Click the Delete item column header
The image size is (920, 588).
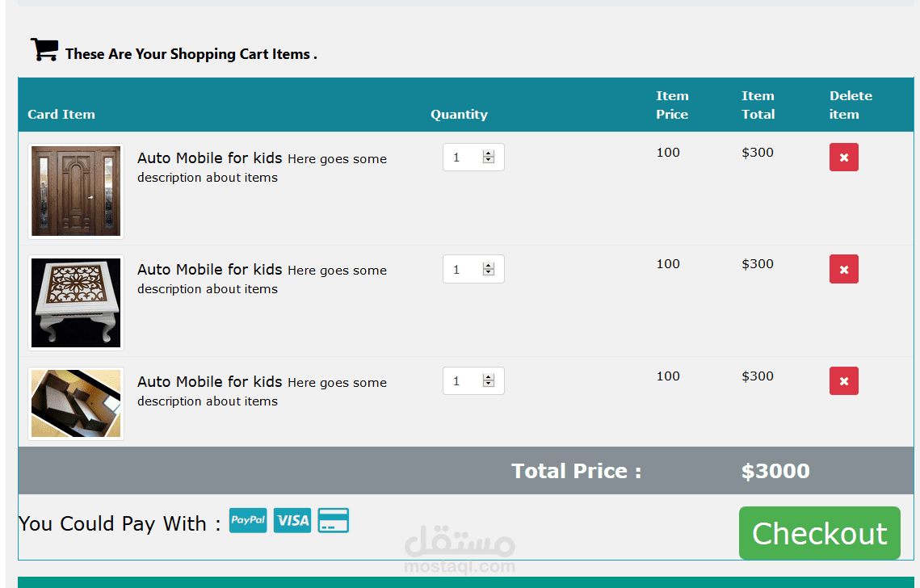(851, 105)
